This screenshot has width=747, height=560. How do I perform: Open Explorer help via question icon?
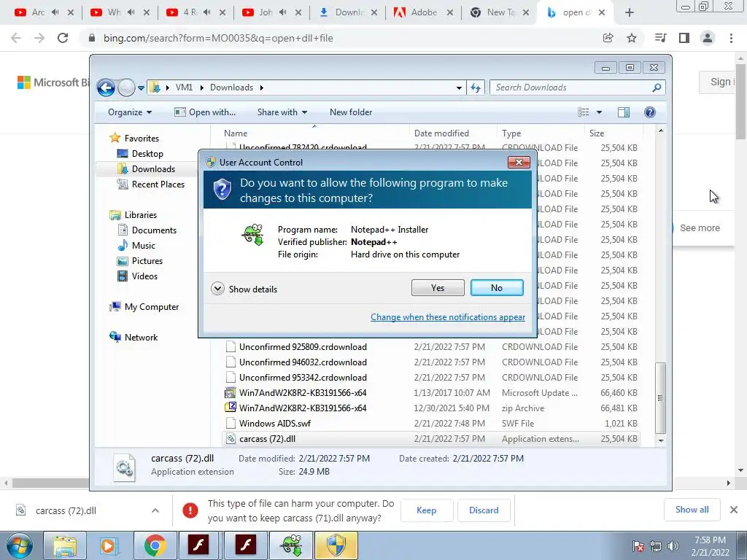(x=650, y=112)
